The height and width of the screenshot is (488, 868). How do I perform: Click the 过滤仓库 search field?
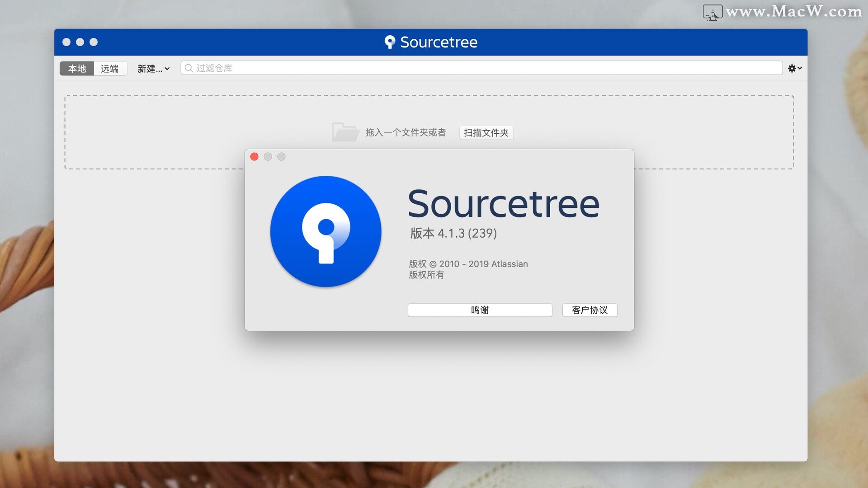pyautogui.click(x=481, y=68)
